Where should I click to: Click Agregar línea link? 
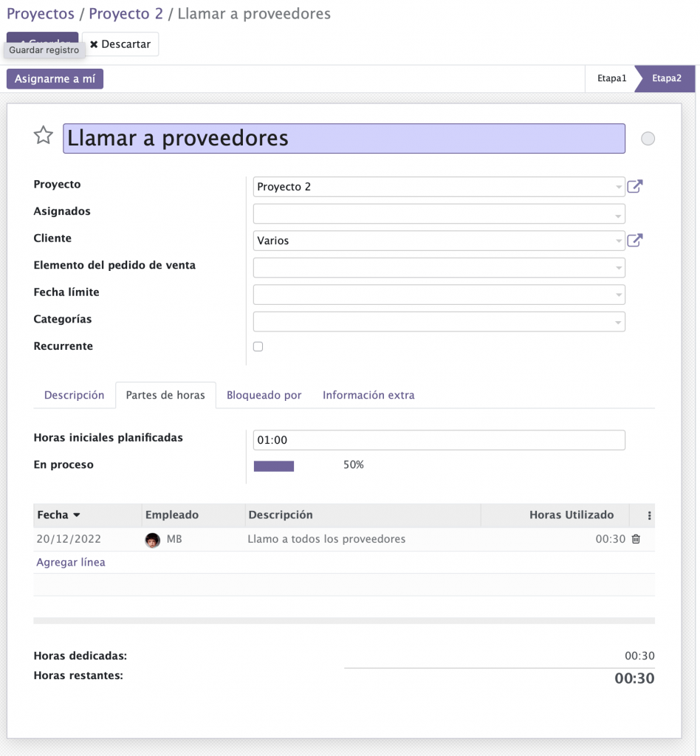pos(71,563)
